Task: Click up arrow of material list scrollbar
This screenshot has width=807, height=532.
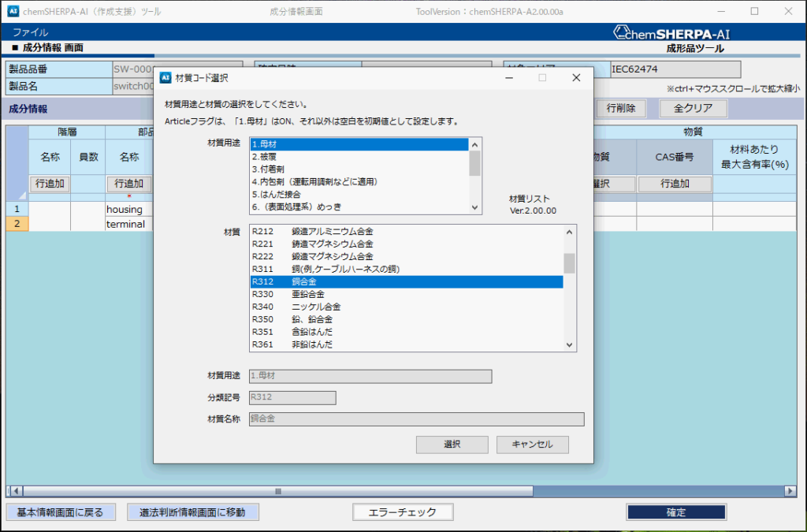Action: tap(569, 232)
